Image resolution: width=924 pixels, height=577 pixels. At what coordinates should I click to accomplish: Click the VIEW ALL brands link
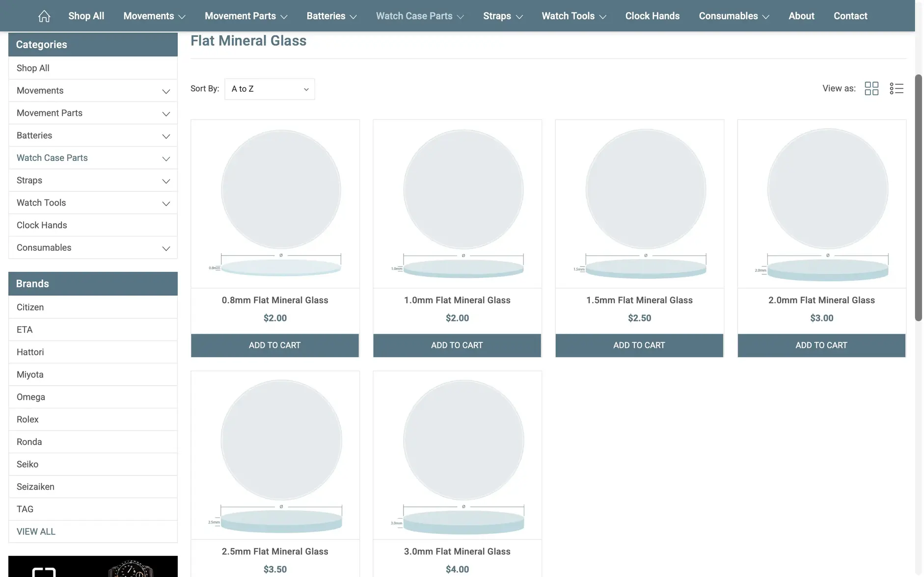click(x=36, y=531)
